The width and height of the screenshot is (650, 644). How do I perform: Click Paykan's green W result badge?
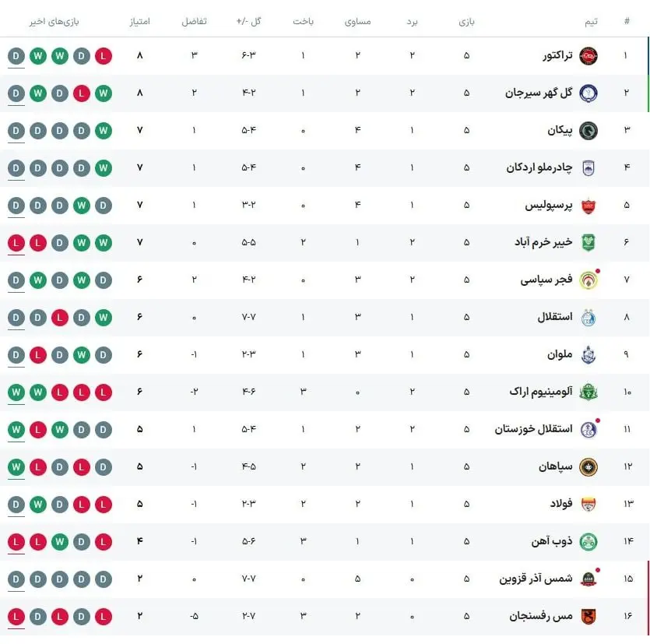point(104,131)
